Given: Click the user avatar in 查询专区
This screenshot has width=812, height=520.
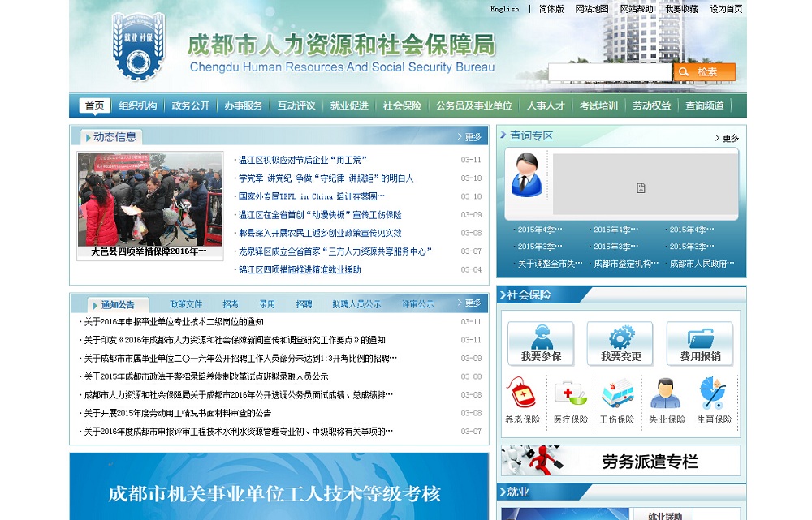Looking at the screenshot, I should tap(526, 175).
